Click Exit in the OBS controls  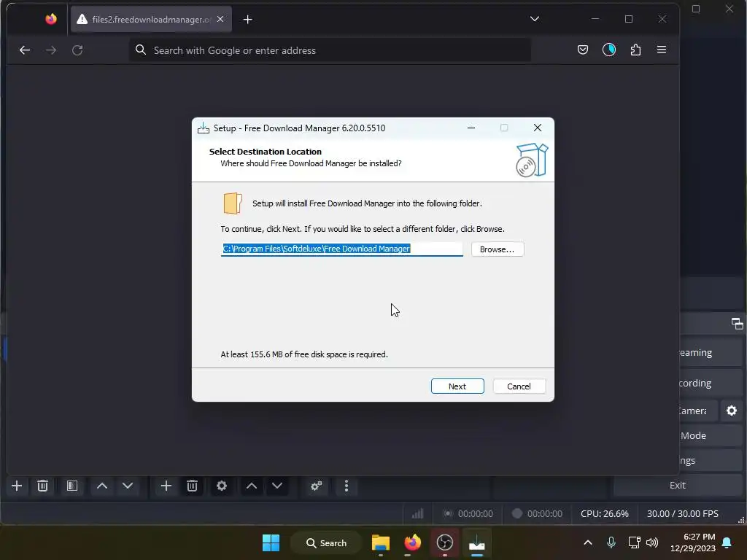678,485
